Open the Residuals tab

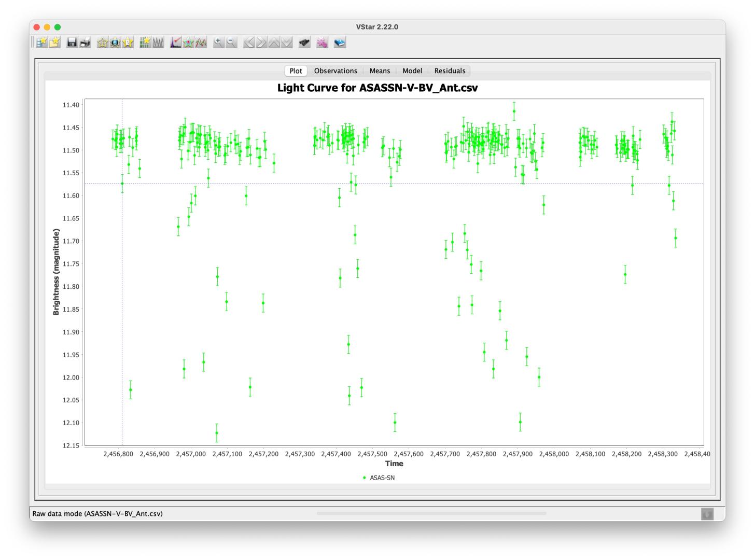pyautogui.click(x=450, y=71)
